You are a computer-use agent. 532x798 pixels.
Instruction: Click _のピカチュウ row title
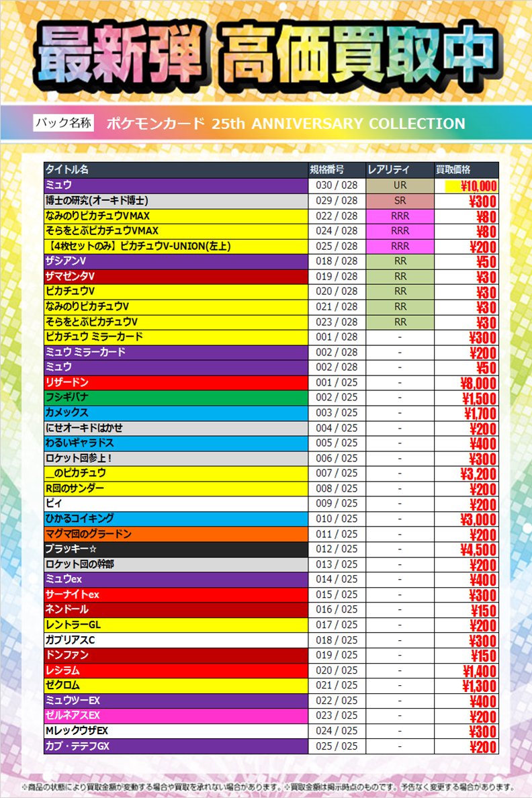[x=175, y=473]
